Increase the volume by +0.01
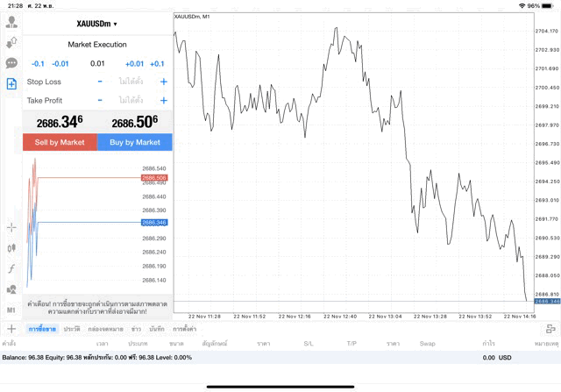This screenshot has width=561, height=392. point(134,63)
